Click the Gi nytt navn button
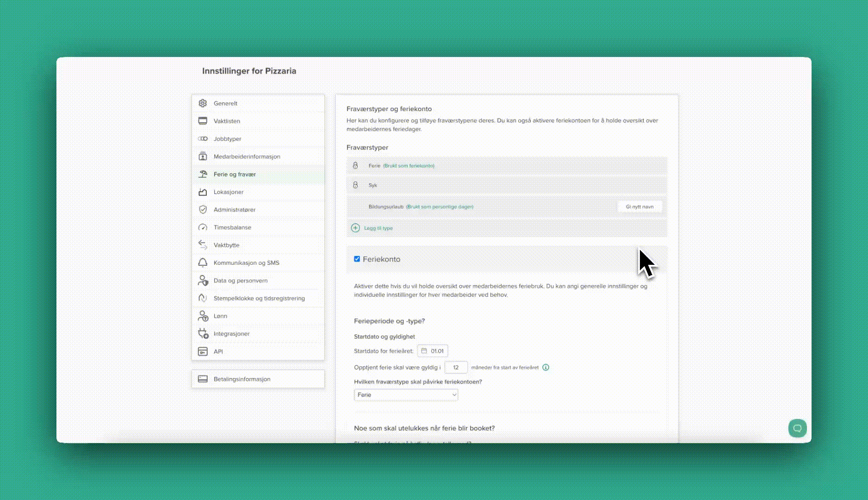The width and height of the screenshot is (868, 500). pos(639,207)
